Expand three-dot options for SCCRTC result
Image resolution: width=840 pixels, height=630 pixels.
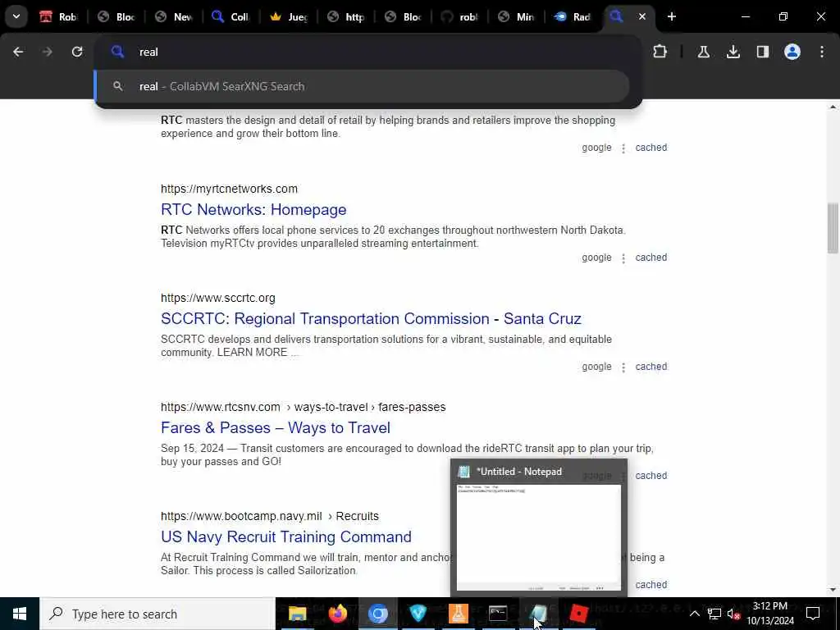click(623, 367)
